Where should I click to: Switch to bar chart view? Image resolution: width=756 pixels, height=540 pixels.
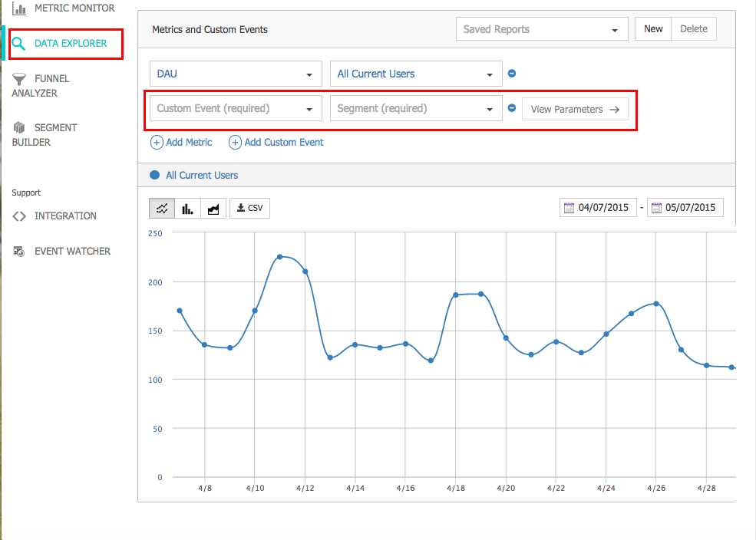[187, 208]
